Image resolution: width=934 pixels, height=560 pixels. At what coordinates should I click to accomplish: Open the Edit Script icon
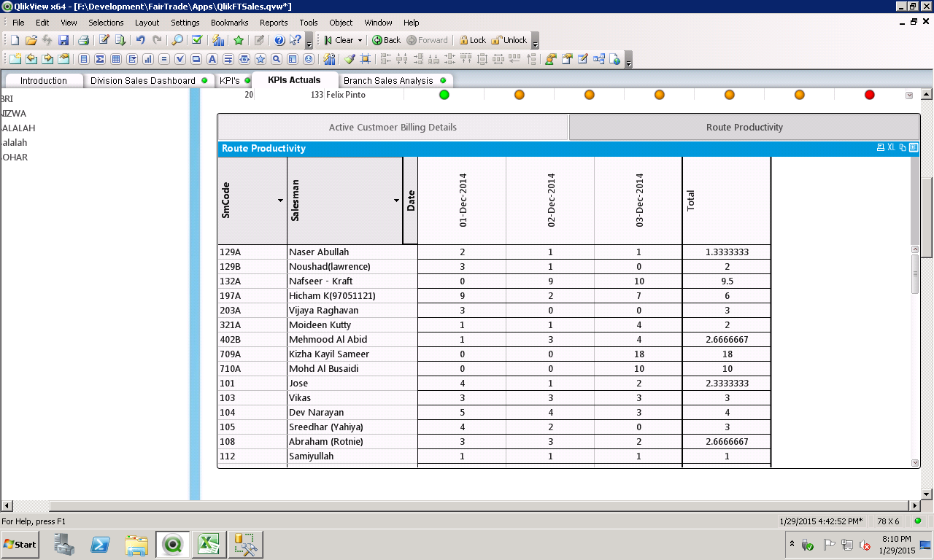click(104, 40)
